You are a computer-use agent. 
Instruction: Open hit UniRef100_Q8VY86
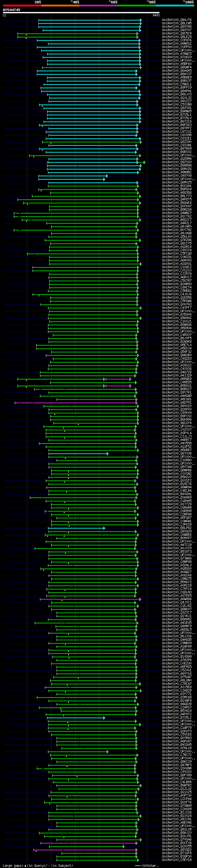177,26
